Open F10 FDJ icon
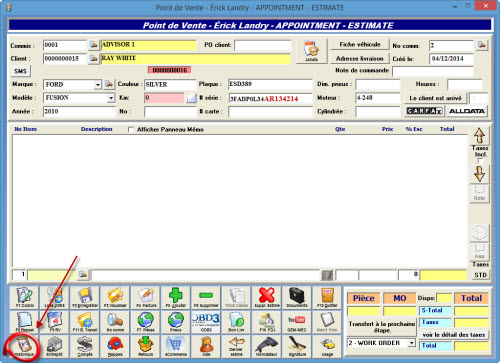 tap(267, 322)
